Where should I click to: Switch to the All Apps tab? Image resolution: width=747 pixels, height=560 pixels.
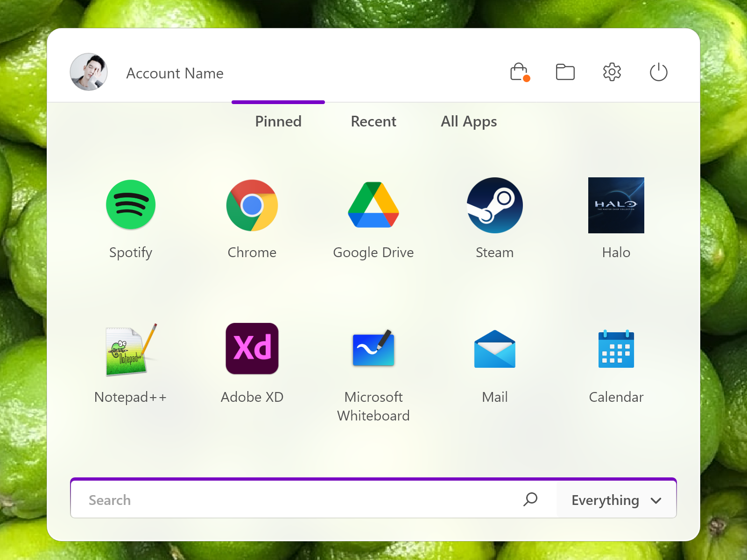[x=469, y=122]
